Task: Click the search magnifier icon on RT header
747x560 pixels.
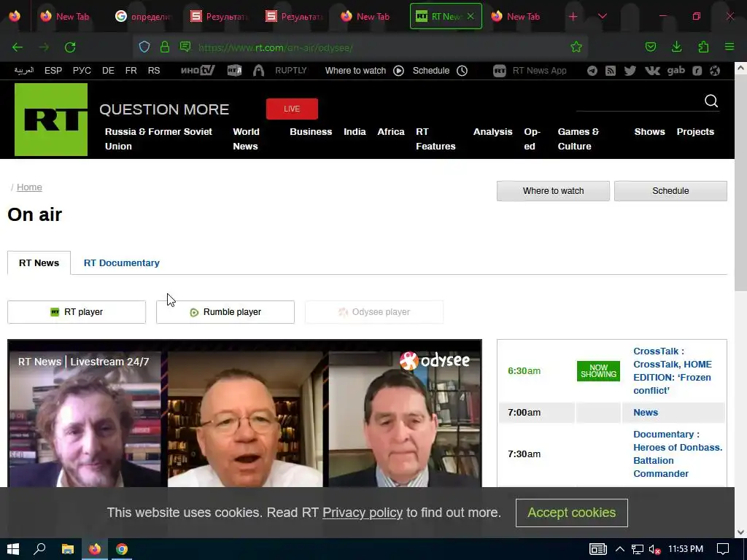Action: coord(711,101)
